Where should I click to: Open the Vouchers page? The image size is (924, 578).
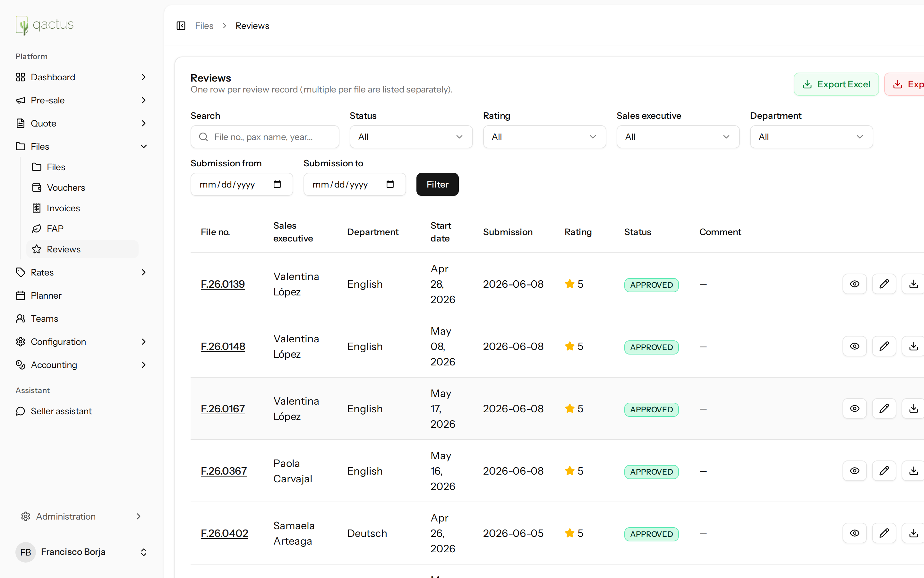click(x=82, y=188)
